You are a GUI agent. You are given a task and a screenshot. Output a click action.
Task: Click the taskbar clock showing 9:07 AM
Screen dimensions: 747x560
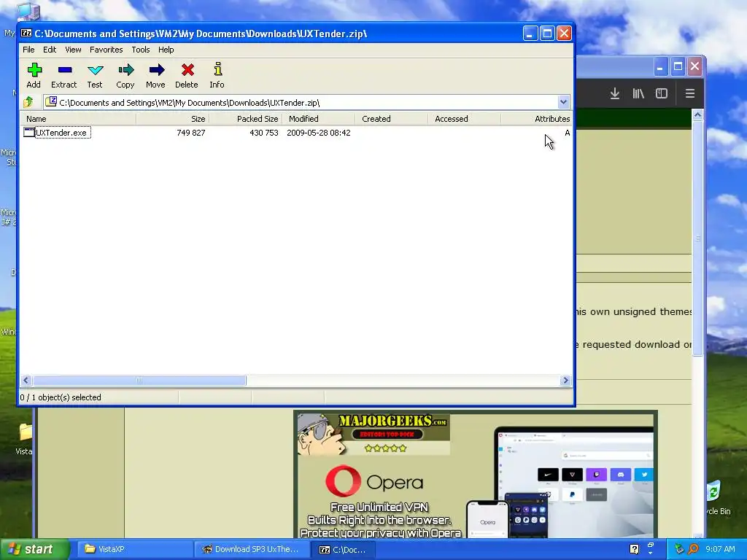(x=720, y=549)
